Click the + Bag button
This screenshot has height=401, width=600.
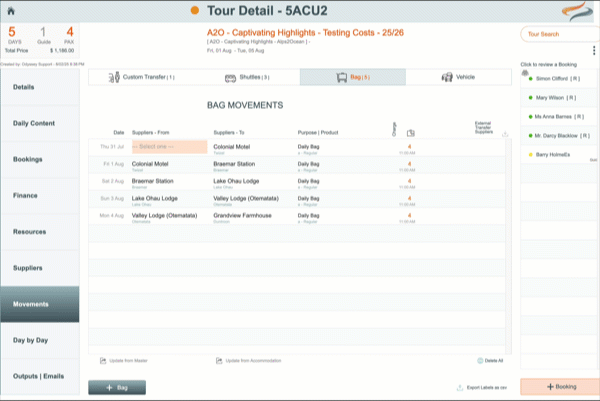117,388
